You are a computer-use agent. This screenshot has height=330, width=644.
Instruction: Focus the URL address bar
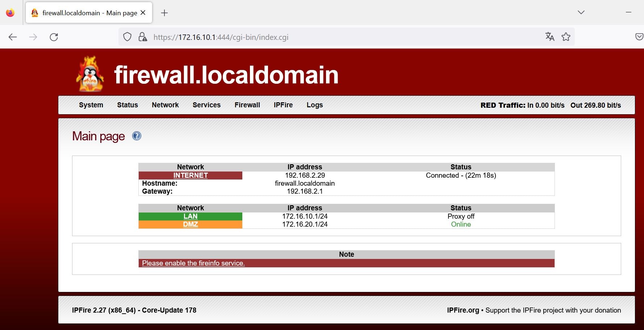(x=346, y=37)
